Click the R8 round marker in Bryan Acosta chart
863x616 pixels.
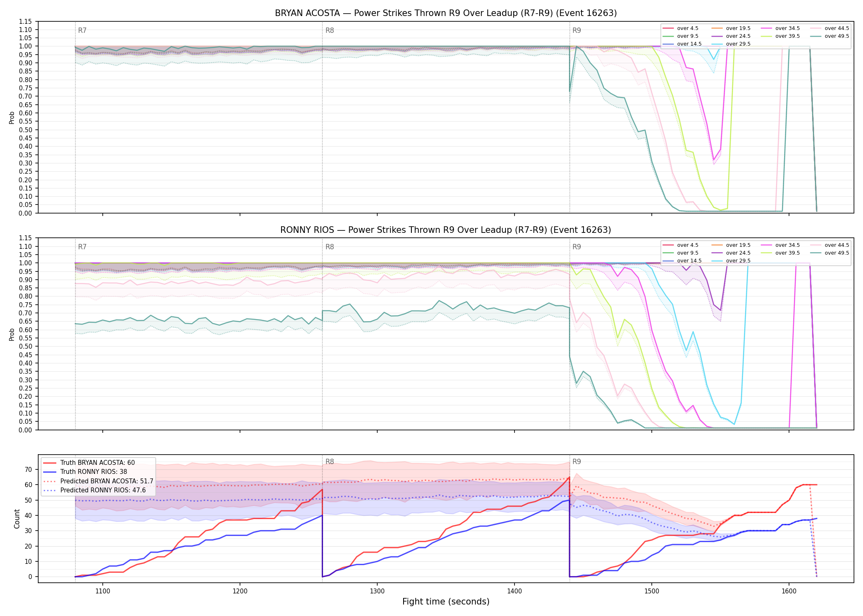(330, 30)
